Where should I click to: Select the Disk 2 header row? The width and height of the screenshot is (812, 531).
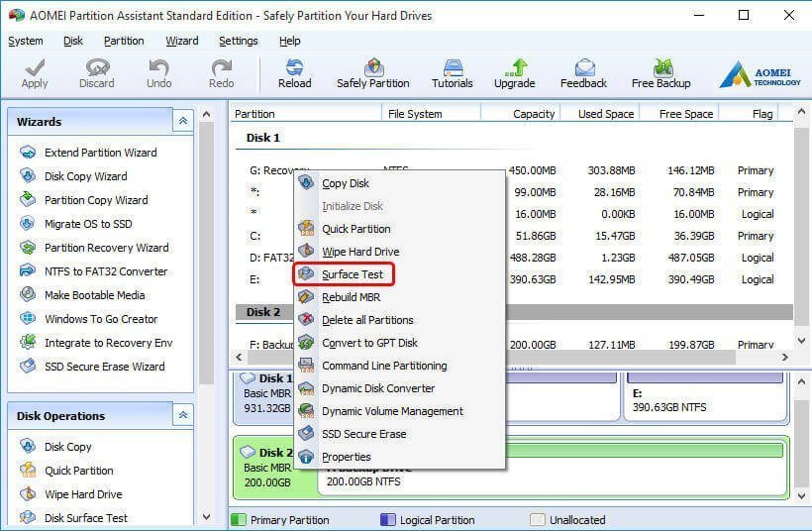513,312
